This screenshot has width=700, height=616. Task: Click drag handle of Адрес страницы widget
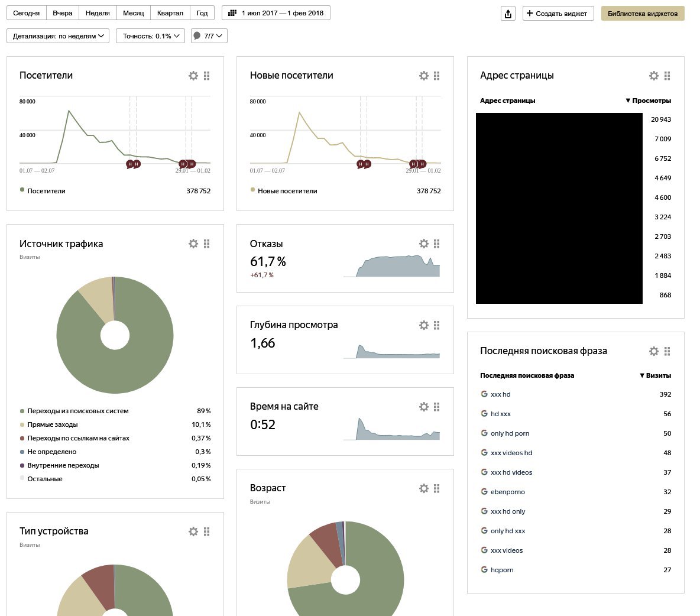(x=667, y=76)
